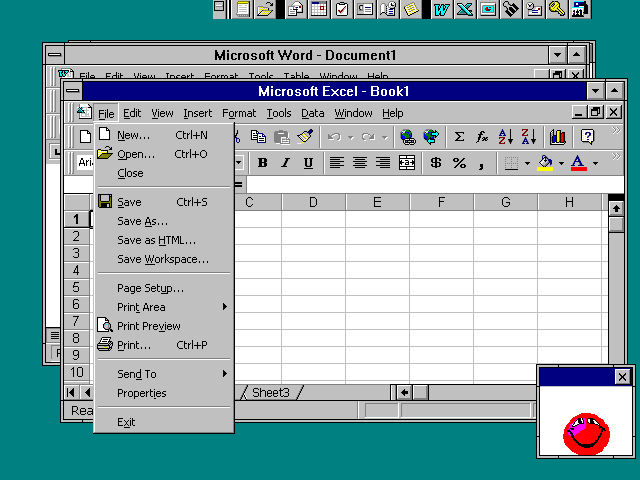
Task: Click the column F header
Action: (441, 203)
